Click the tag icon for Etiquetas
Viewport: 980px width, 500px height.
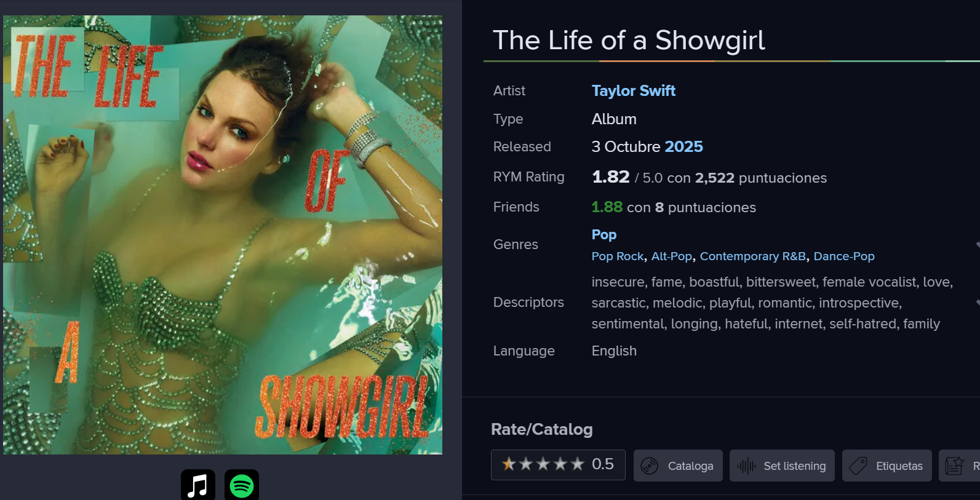coord(858,466)
